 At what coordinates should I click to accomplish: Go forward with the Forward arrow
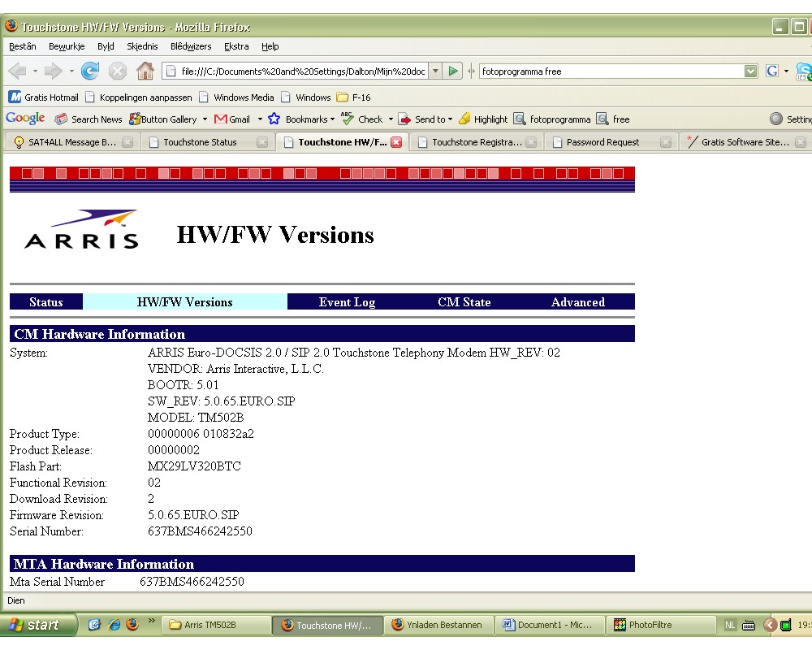click(x=54, y=71)
